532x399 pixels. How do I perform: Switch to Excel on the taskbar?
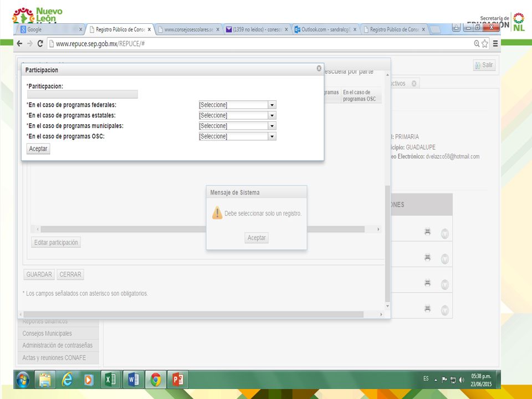tap(111, 380)
